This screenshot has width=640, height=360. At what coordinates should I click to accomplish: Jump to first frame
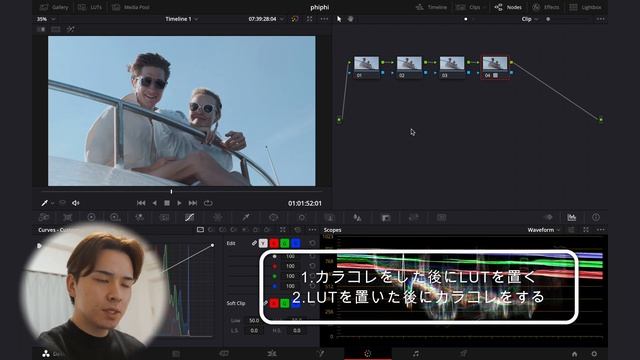coord(141,203)
